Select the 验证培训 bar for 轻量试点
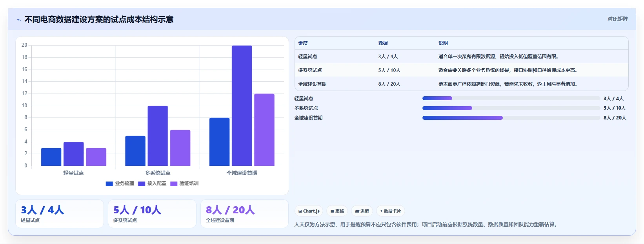Screen dimensions: 644x244 [96, 157]
